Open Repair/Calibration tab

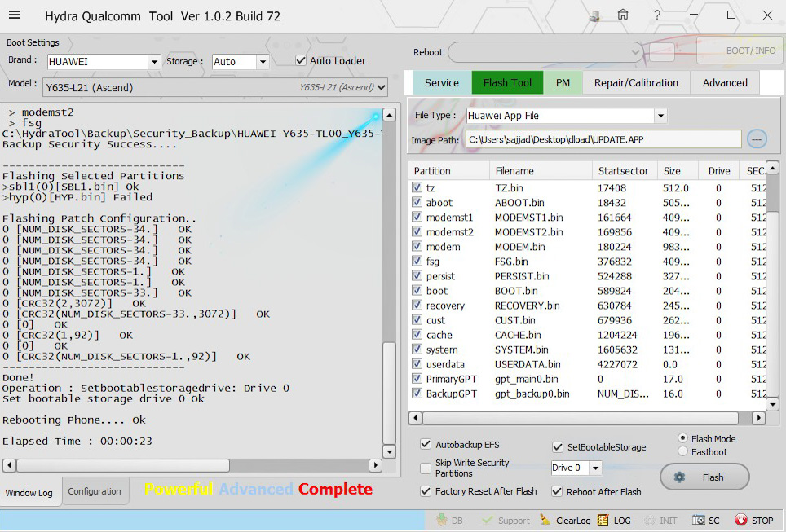(636, 82)
